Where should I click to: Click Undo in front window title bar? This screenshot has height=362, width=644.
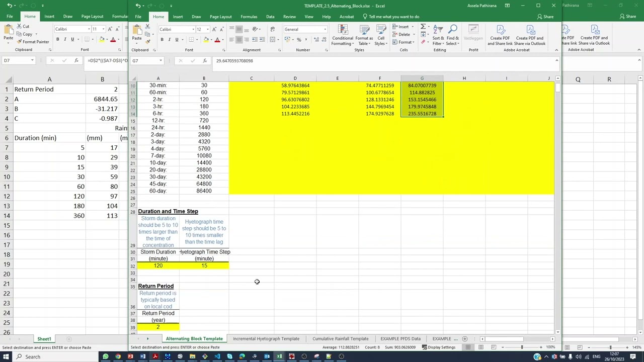[x=138, y=6]
